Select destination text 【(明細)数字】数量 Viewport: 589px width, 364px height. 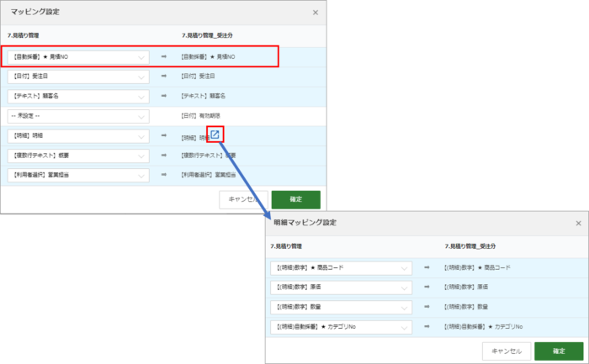[466, 307]
